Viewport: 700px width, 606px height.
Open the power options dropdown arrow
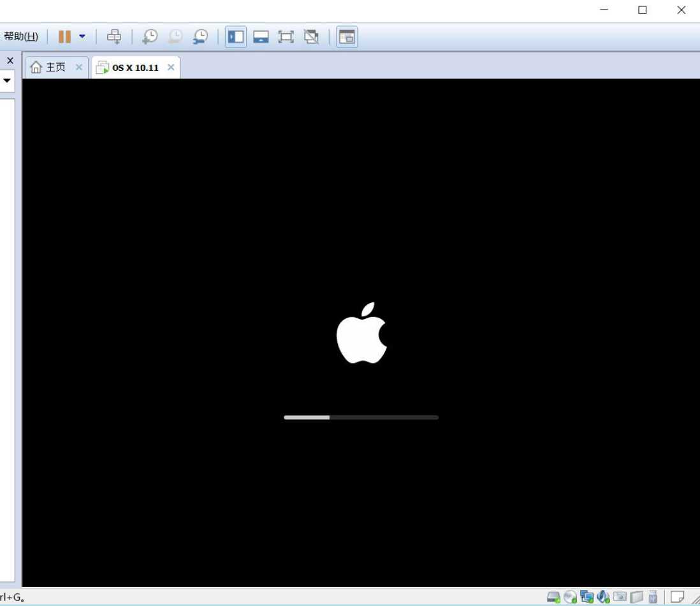[x=82, y=36]
